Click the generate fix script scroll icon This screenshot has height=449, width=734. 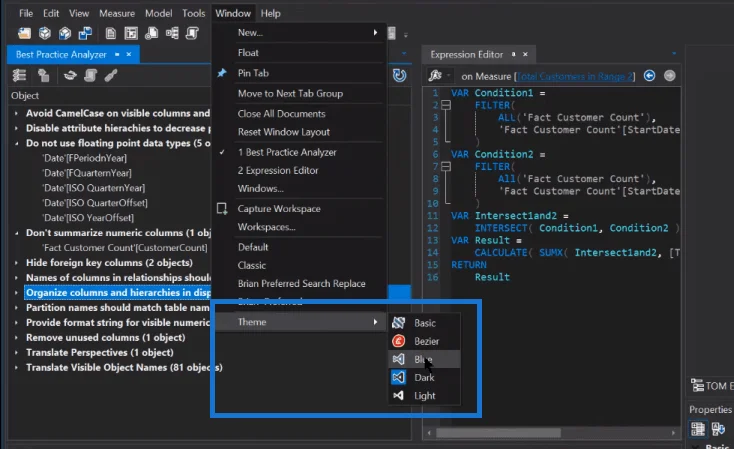pos(90,75)
